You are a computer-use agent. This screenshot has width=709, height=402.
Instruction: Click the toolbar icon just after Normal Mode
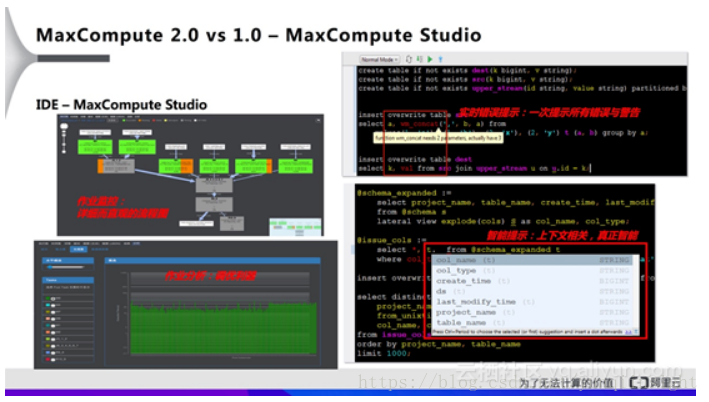[x=409, y=59]
